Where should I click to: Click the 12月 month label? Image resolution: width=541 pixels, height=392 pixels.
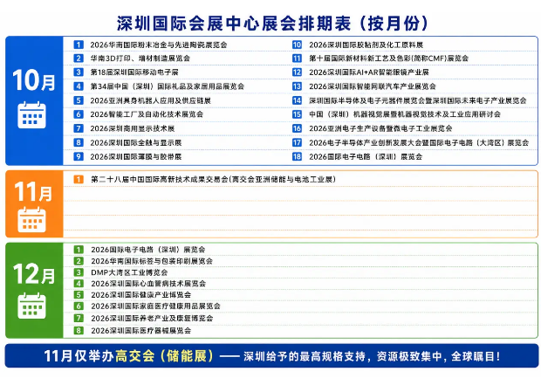[x=33, y=274]
